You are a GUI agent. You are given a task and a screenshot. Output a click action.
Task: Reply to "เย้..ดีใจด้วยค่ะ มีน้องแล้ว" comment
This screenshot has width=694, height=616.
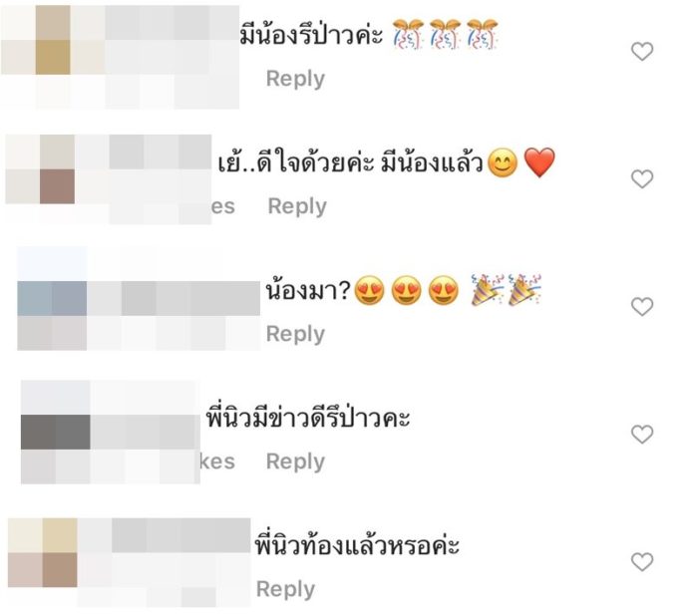297,206
